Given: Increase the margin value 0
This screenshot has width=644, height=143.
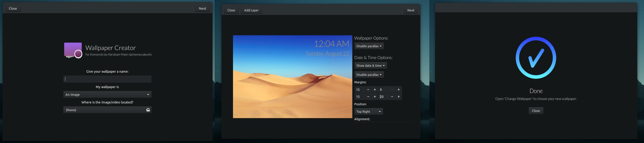Looking at the screenshot, I should (x=399, y=90).
